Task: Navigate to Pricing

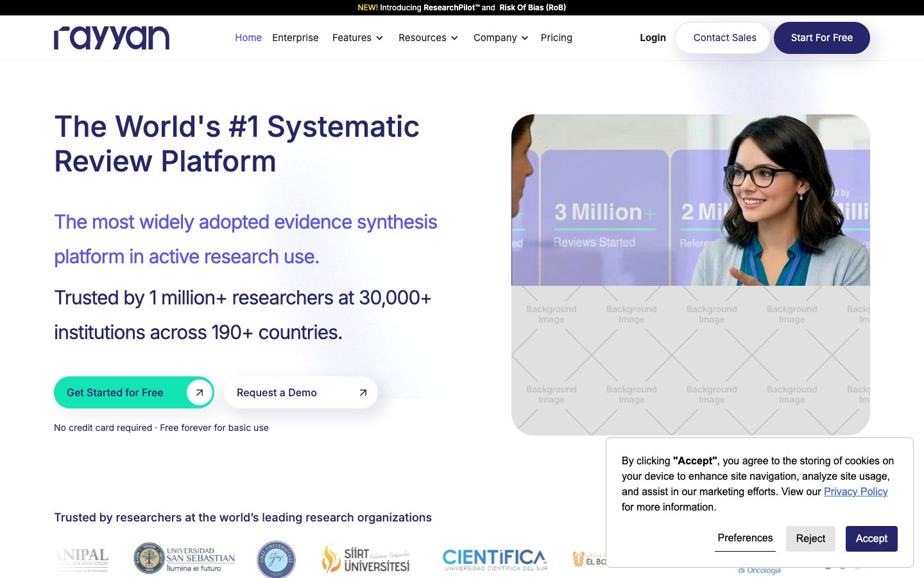Action: tap(556, 38)
